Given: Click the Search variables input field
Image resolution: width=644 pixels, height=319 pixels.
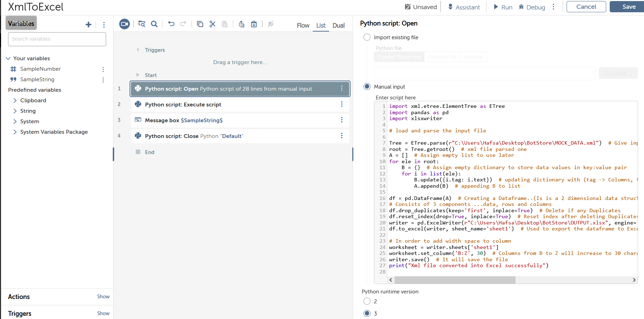Looking at the screenshot, I should pyautogui.click(x=57, y=39).
